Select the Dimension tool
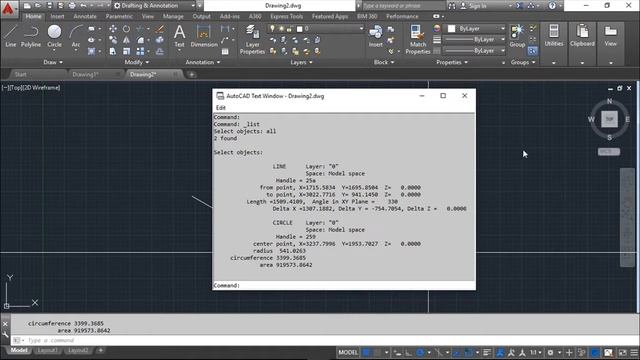 (204, 36)
